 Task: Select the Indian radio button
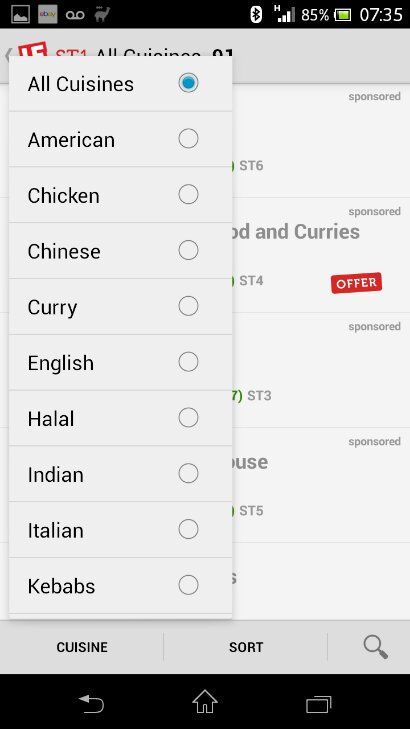tap(188, 473)
